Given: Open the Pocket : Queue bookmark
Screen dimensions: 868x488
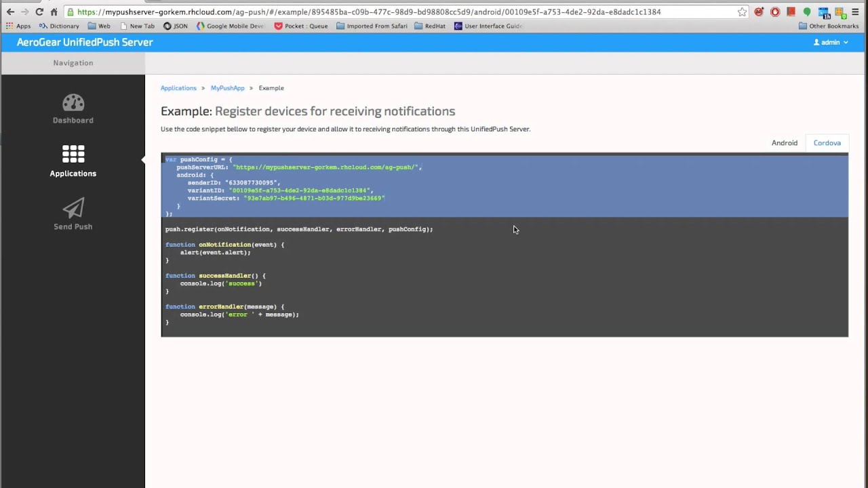Looking at the screenshot, I should click(301, 26).
